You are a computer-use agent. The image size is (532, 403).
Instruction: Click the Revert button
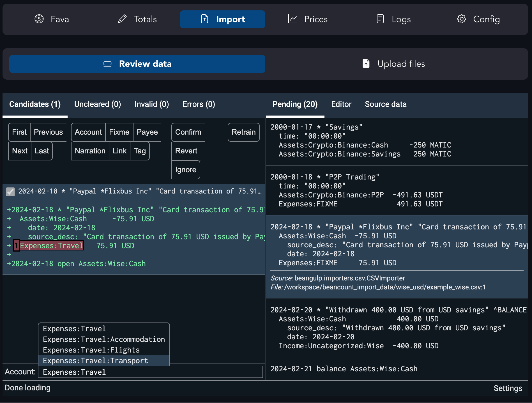[186, 151]
